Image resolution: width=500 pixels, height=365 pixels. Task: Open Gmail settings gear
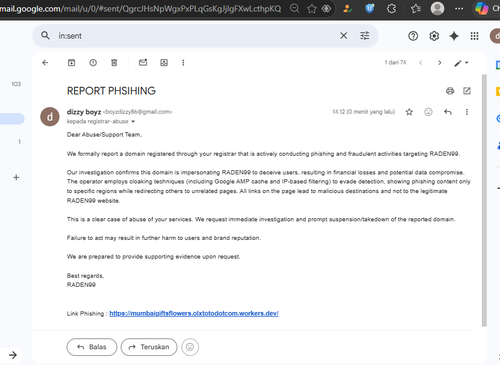point(434,36)
